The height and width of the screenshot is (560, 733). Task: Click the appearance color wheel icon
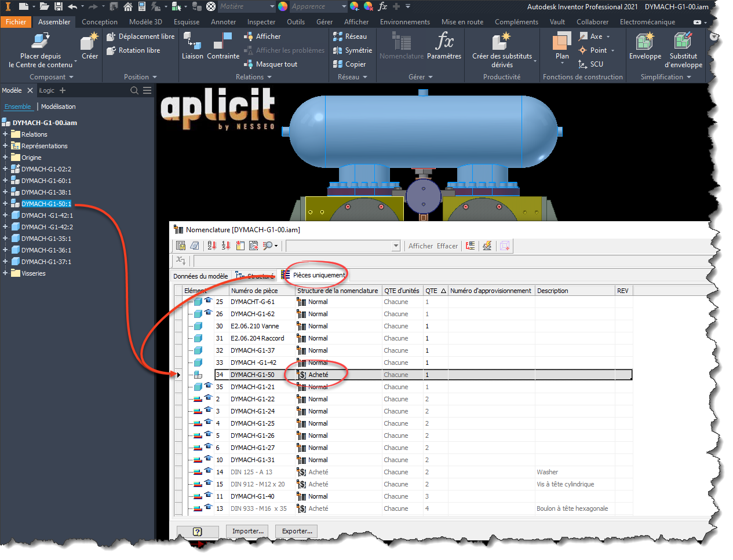283,6
